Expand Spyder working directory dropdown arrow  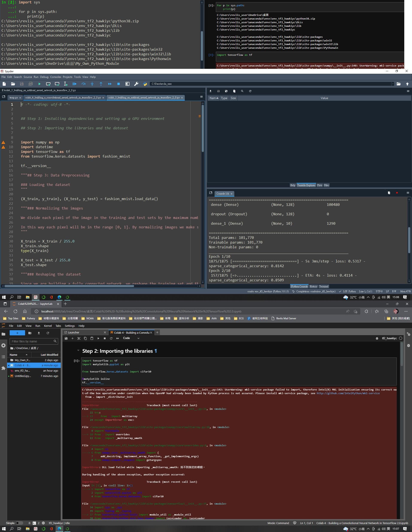[392, 84]
